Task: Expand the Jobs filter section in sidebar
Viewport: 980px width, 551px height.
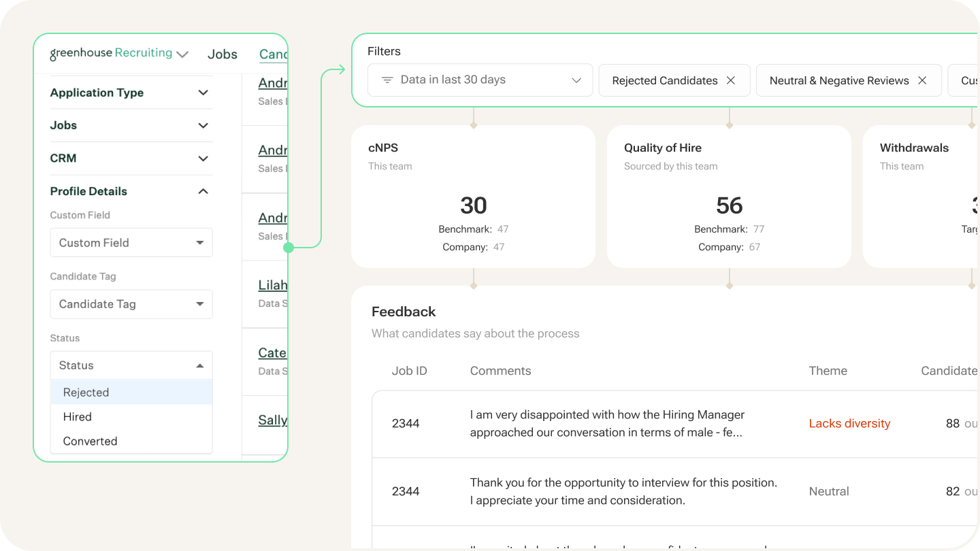Action: tap(203, 125)
